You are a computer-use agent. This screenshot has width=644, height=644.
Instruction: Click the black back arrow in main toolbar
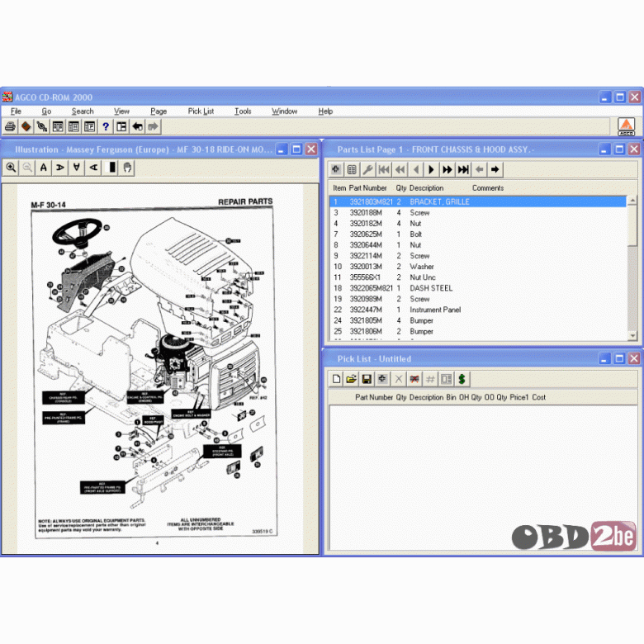coord(137,126)
